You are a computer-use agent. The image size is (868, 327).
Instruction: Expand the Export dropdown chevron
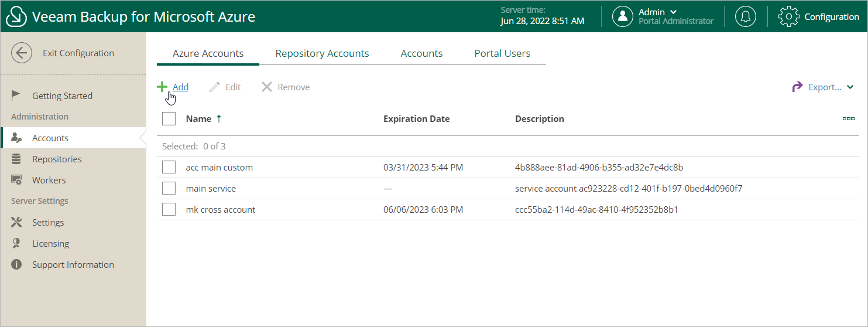coord(850,87)
